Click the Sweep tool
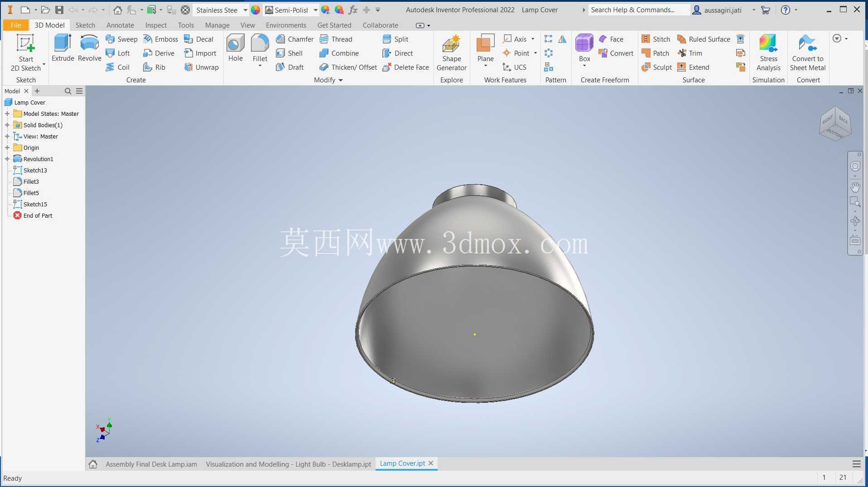Image resolution: width=868 pixels, height=487 pixels. tap(121, 39)
